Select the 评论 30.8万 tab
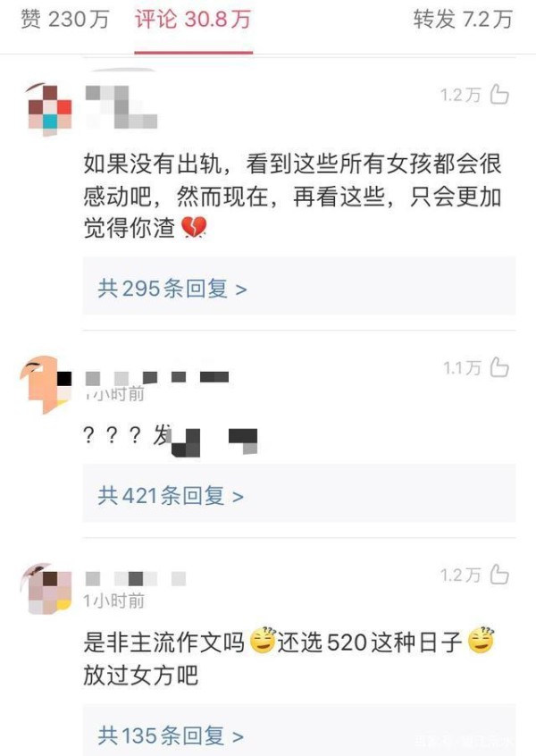Screen dimensions: 536x756 (x=193, y=20)
